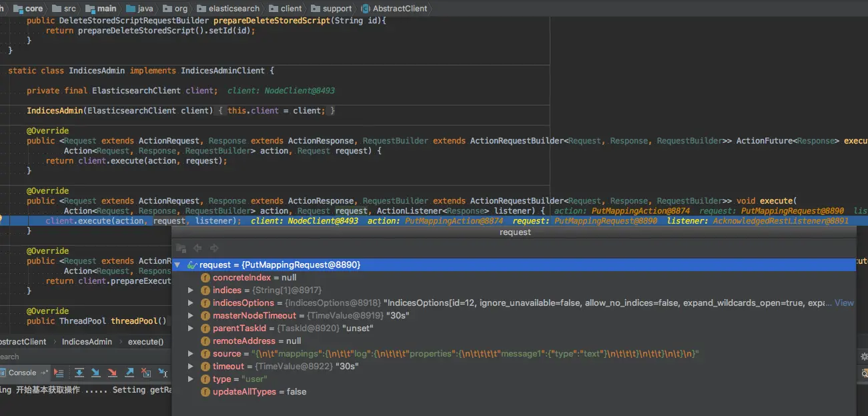Click the pin icon on the Console tab
Screen dimensions: 868x416
pos(45,373)
